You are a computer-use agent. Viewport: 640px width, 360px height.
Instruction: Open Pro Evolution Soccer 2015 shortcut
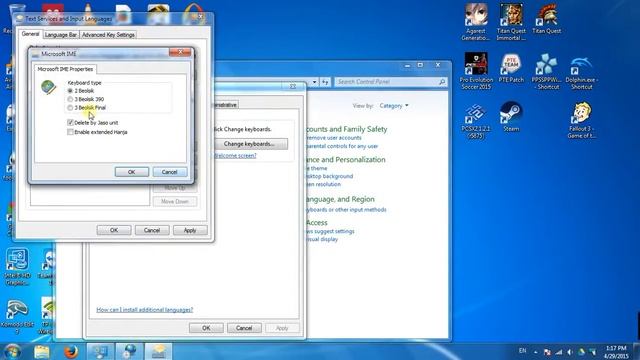click(476, 71)
